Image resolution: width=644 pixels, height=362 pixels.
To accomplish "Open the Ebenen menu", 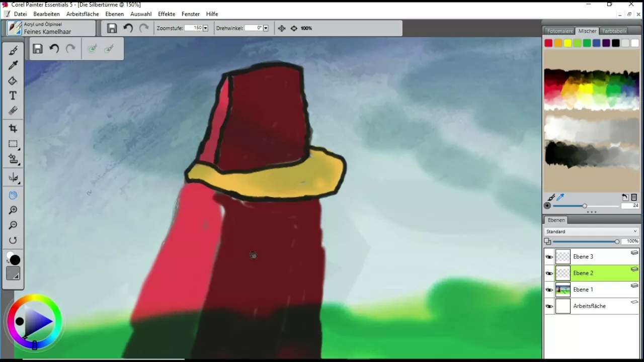I will pyautogui.click(x=115, y=14).
